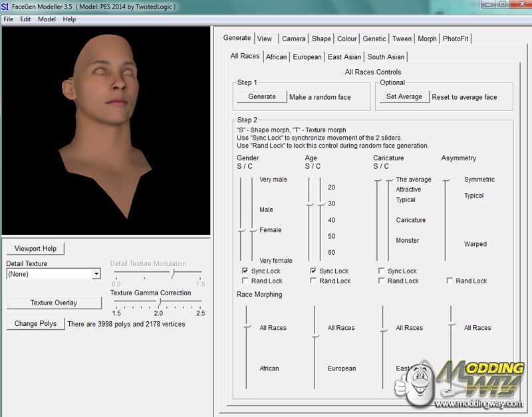Click the Set Average button
The image size is (532, 417).
coord(404,96)
